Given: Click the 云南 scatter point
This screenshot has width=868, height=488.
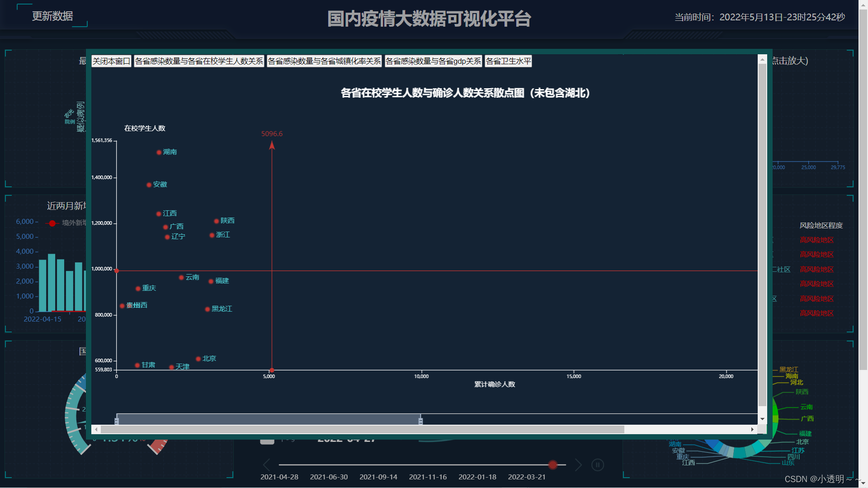Looking at the screenshot, I should (x=181, y=278).
